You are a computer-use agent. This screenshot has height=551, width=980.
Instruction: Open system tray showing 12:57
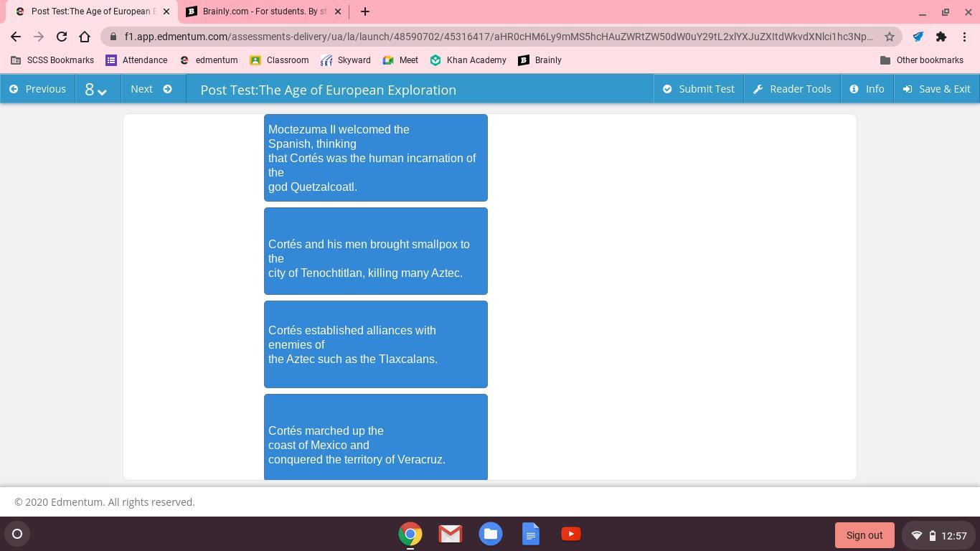click(x=938, y=535)
